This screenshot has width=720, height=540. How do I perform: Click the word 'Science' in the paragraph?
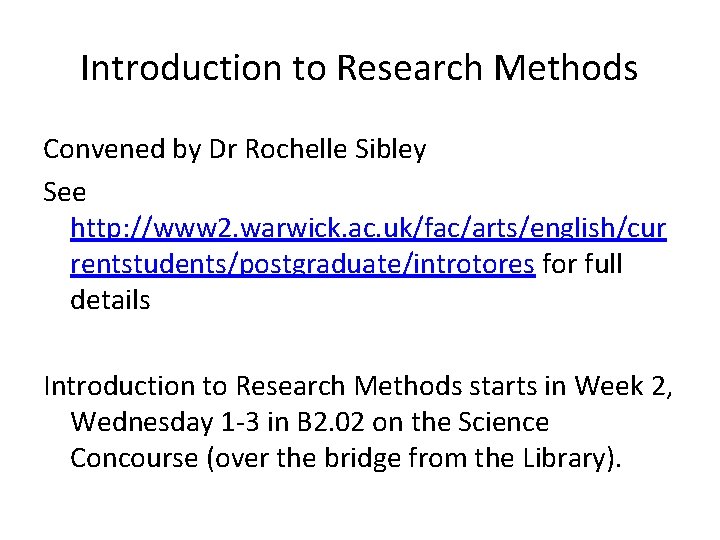click(x=503, y=422)
